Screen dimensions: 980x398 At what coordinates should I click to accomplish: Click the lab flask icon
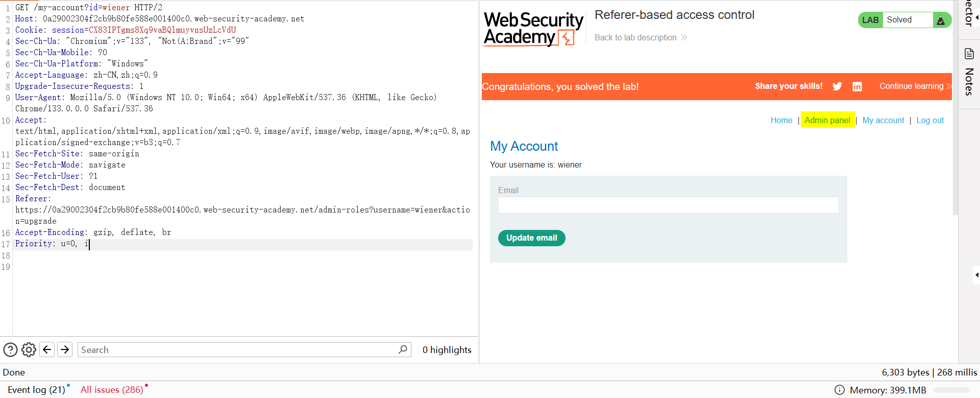[941, 20]
